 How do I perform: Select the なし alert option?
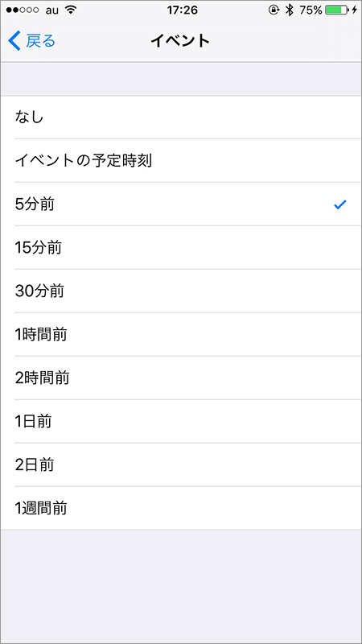(181, 118)
